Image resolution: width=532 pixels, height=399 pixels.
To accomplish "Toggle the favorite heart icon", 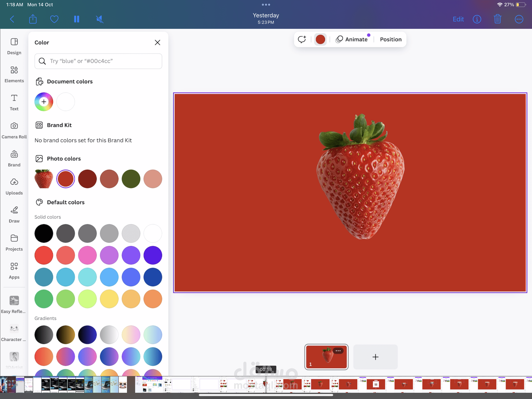I will click(x=54, y=19).
